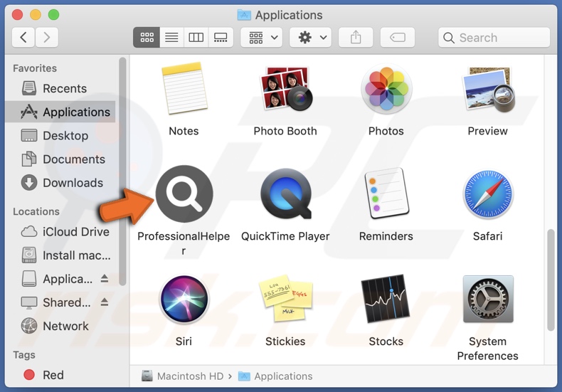This screenshot has width=562, height=392.
Task: Switch to list view
Action: pyautogui.click(x=171, y=37)
